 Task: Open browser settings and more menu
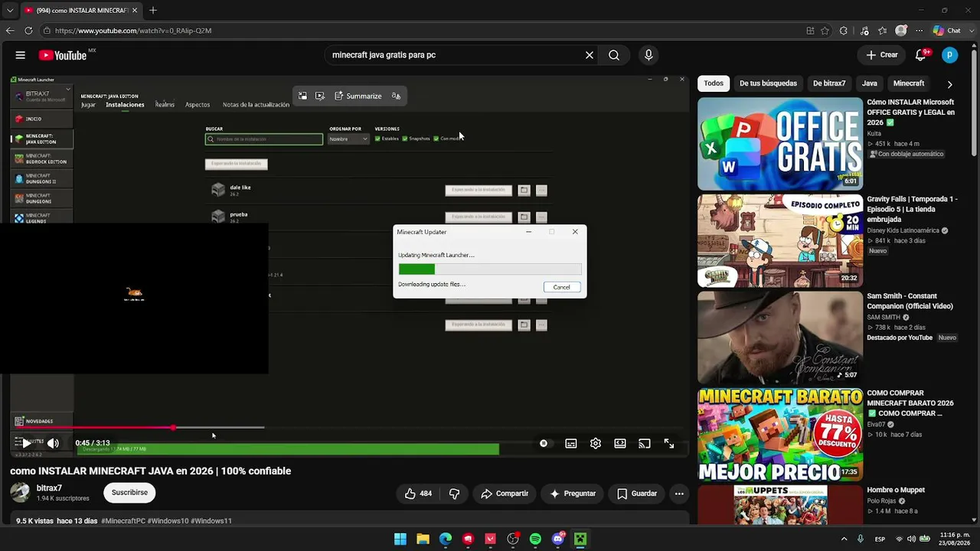point(920,31)
